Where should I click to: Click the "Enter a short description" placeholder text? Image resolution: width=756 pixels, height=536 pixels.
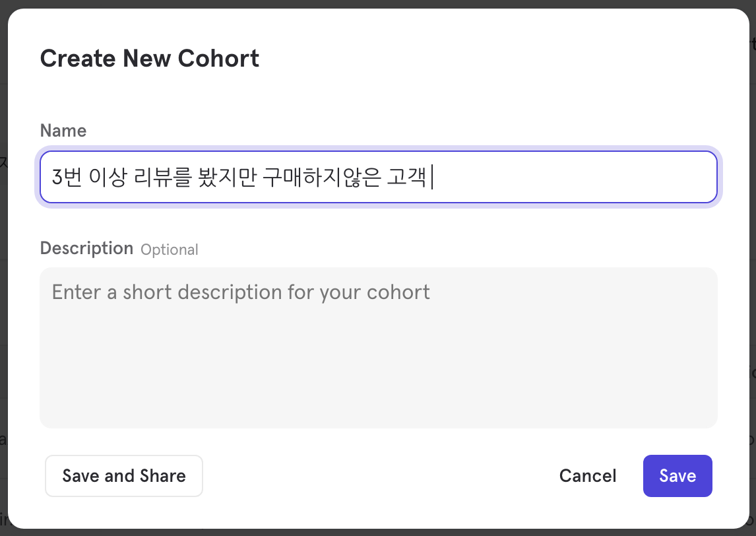[x=241, y=292]
